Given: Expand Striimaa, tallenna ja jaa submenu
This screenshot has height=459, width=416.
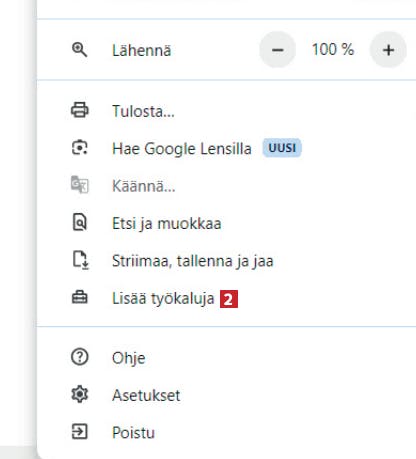Looking at the screenshot, I should point(227,260).
